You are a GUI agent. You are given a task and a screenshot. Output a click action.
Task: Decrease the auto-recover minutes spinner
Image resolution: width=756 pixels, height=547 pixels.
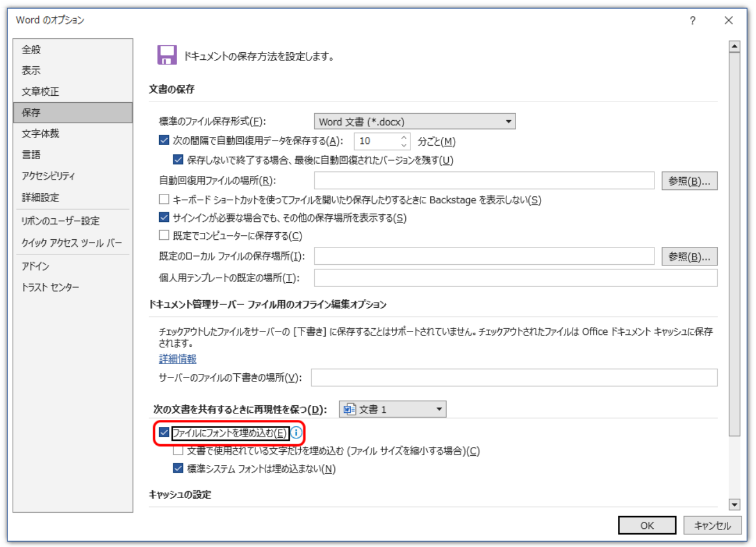click(404, 145)
